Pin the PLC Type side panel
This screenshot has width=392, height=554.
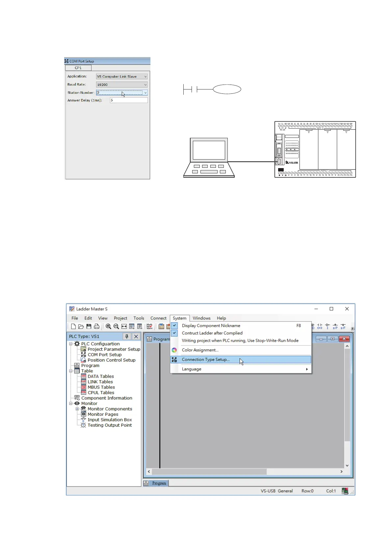pyautogui.click(x=127, y=337)
